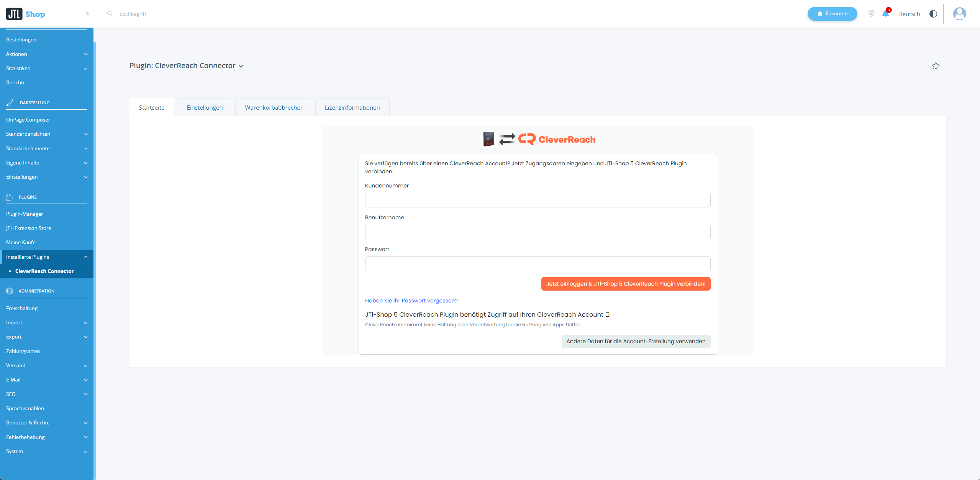
Task: Open the user profile avatar
Action: click(959, 14)
